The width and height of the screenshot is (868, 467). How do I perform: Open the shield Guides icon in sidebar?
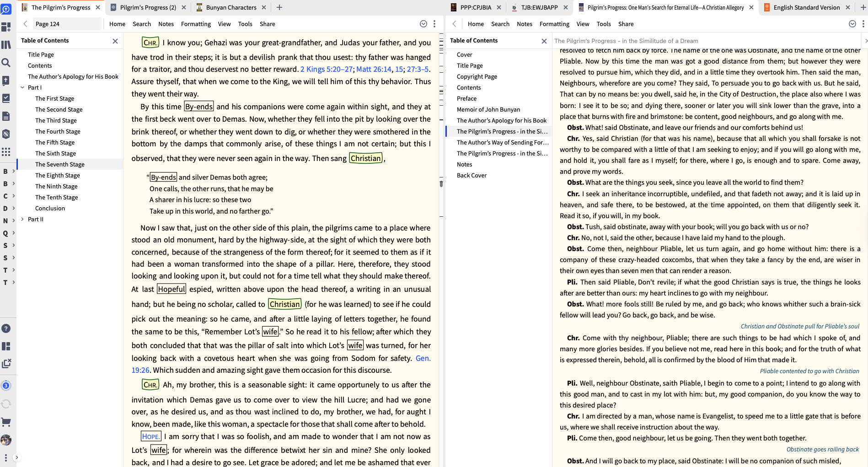6,134
